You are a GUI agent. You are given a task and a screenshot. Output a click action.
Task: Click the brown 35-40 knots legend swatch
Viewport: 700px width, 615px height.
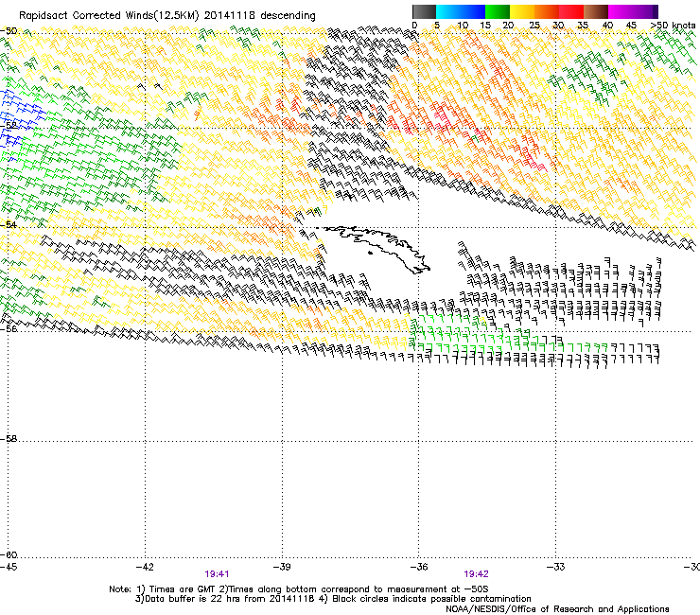click(x=596, y=11)
